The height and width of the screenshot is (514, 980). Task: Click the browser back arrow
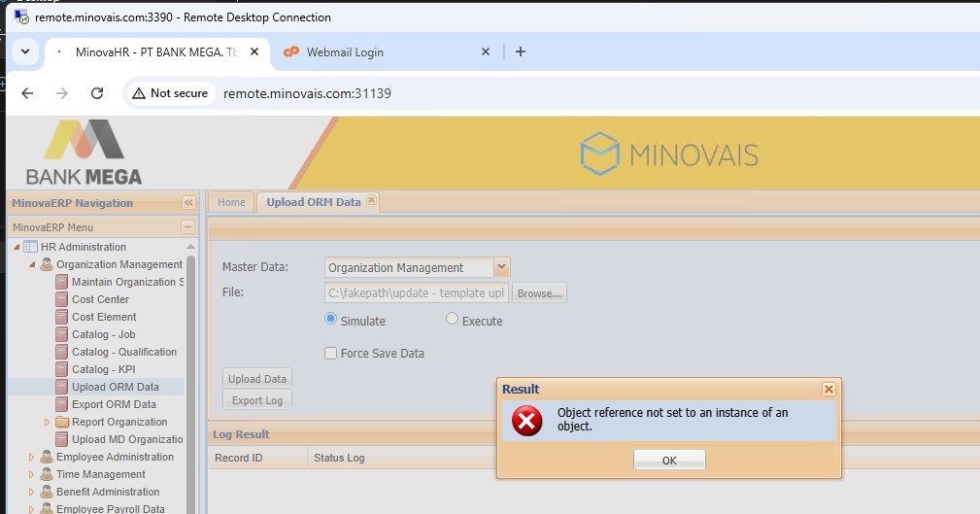click(27, 93)
